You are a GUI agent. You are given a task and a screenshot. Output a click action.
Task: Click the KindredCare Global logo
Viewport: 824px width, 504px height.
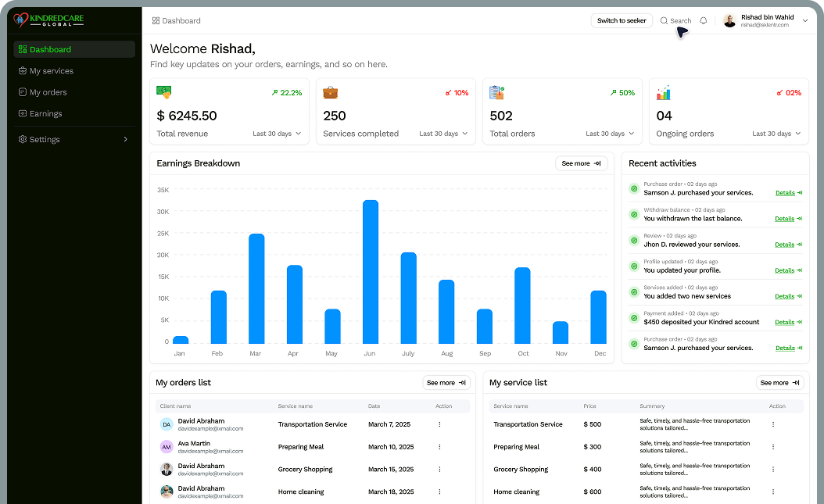click(48, 20)
